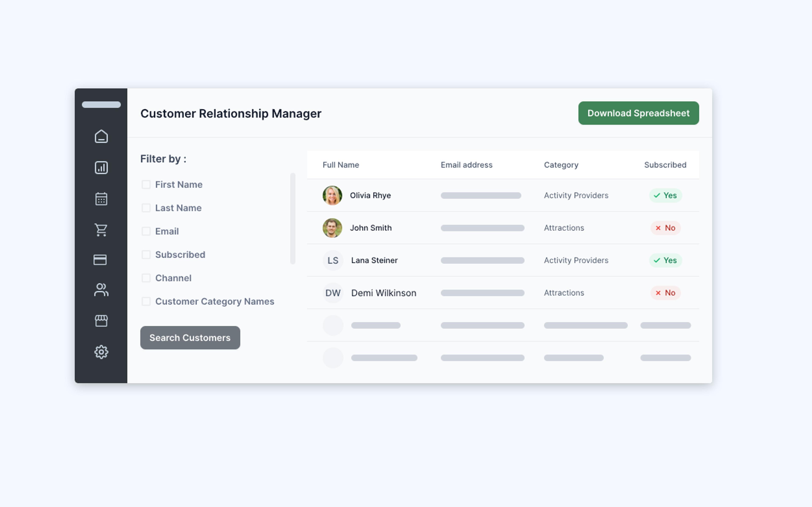Open the calendar icon in sidebar

click(x=101, y=199)
